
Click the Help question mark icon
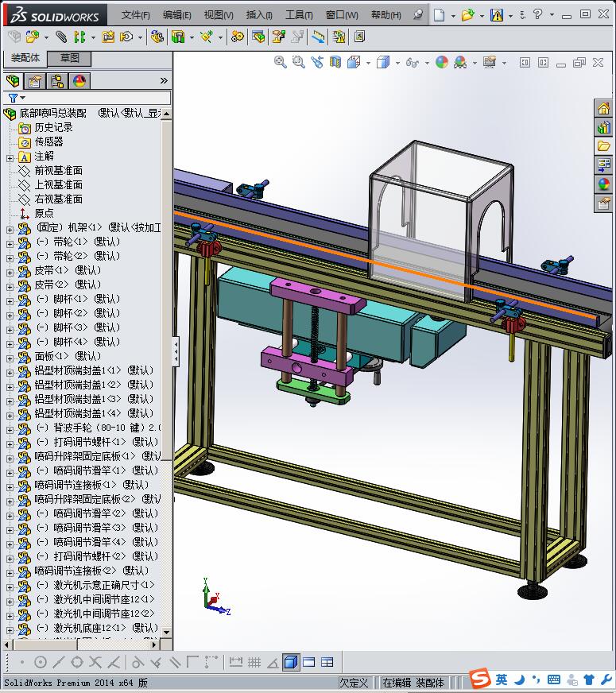[537, 14]
